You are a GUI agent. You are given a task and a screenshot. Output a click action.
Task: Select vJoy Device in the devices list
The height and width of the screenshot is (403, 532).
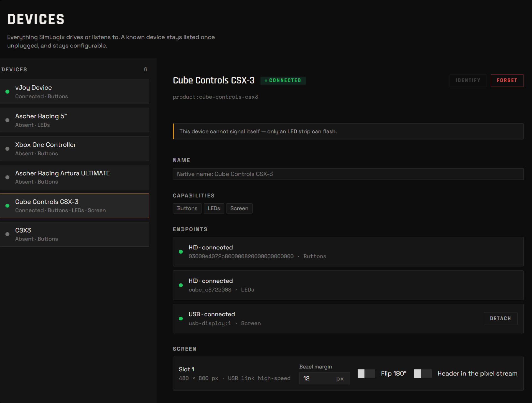[x=74, y=92]
